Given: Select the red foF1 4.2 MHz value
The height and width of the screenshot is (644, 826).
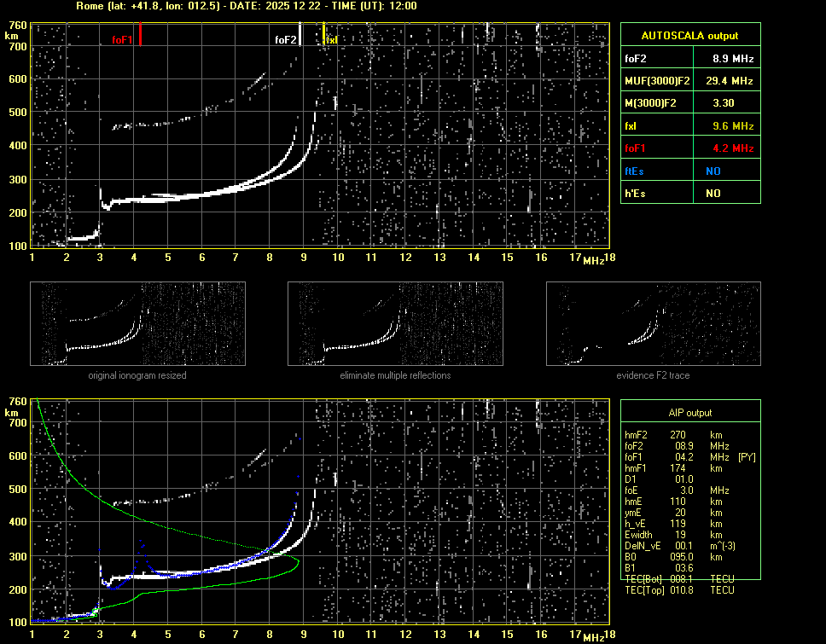Looking at the screenshot, I should coord(733,148).
